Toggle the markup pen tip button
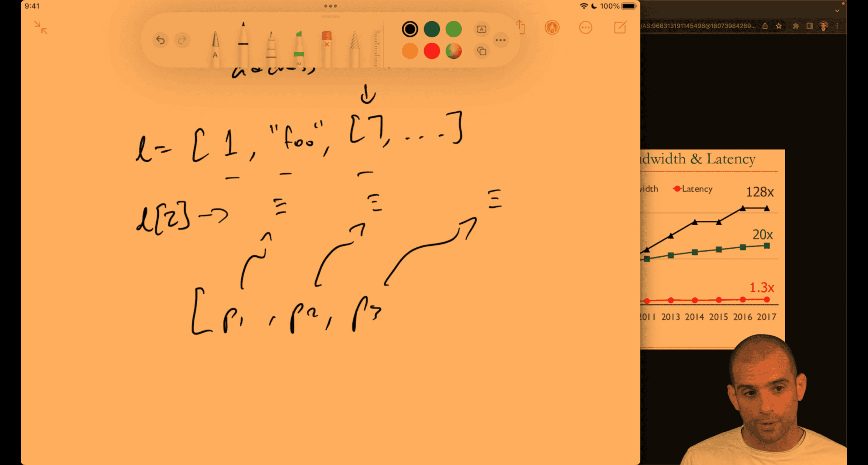868x465 pixels. coord(552,28)
